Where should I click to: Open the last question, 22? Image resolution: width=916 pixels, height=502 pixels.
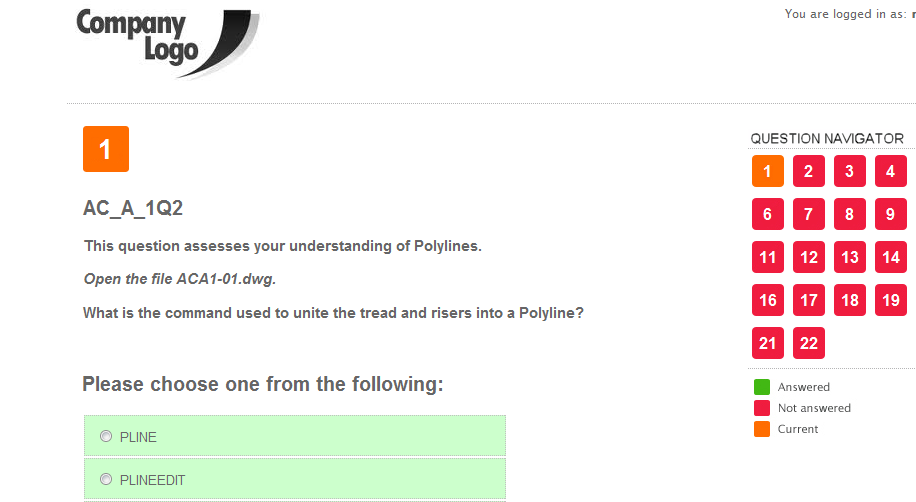[808, 343]
